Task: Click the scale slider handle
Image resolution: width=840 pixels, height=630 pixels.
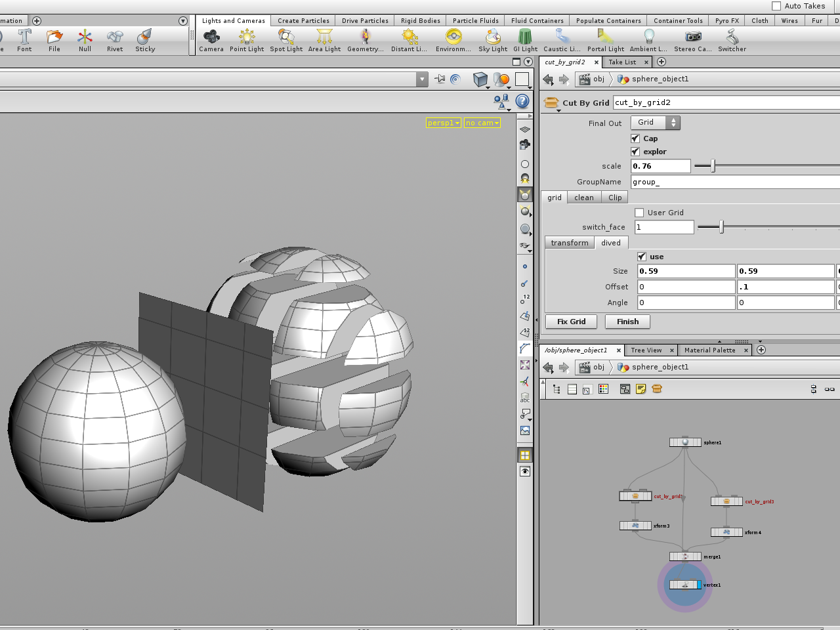Action: click(x=713, y=166)
